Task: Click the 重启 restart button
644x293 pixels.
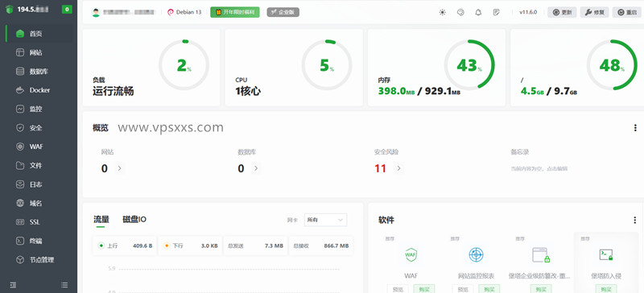Action: (x=627, y=12)
